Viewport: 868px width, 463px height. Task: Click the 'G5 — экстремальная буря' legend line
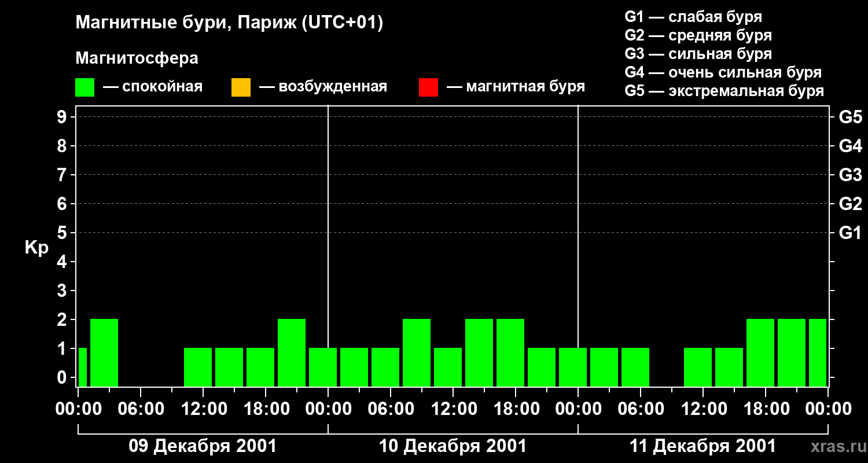pos(724,91)
